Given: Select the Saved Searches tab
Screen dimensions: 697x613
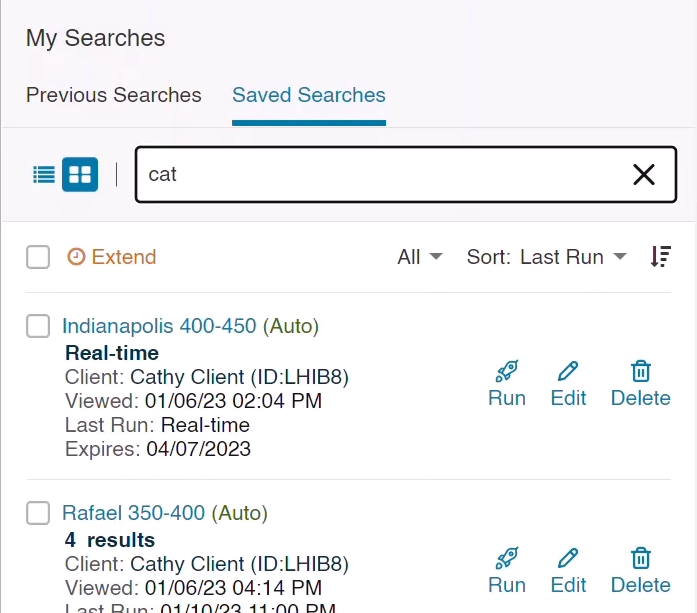Looking at the screenshot, I should point(309,95).
